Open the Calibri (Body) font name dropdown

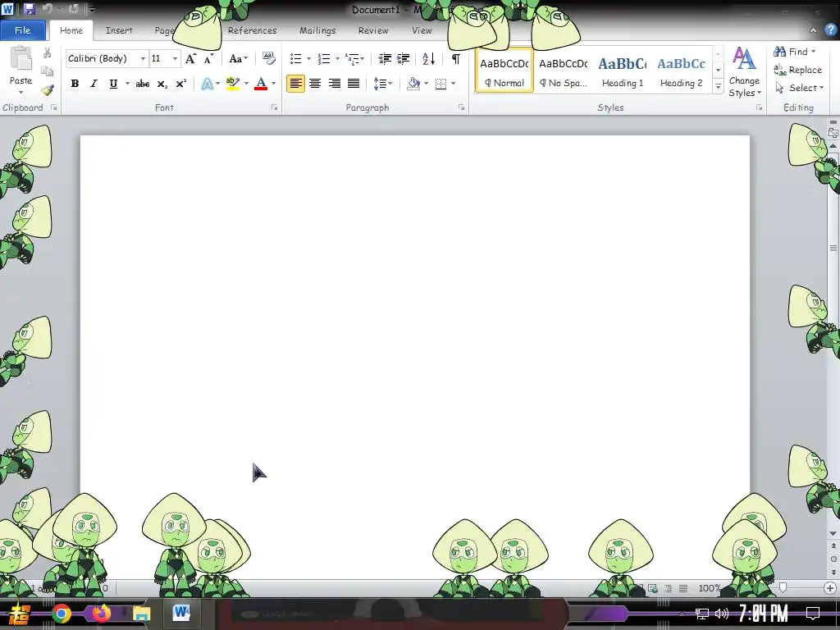point(143,58)
